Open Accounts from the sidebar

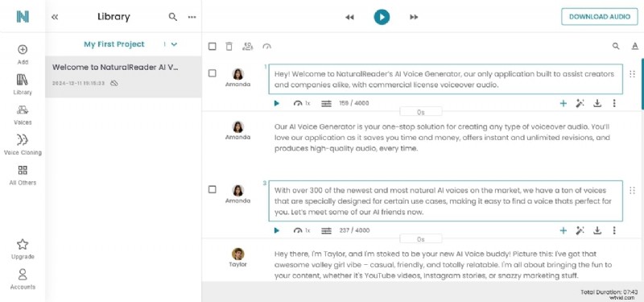[23, 279]
